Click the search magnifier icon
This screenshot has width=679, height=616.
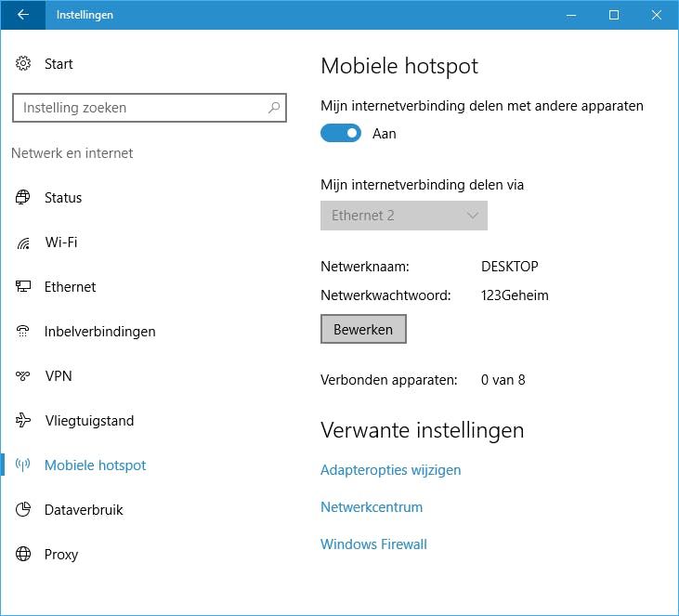pyautogui.click(x=274, y=108)
